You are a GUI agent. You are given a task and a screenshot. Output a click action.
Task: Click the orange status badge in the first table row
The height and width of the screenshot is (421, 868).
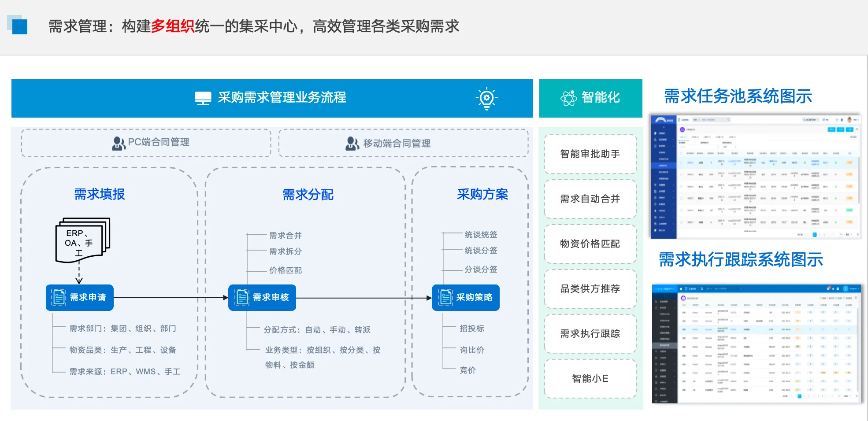pyautogui.click(x=849, y=162)
